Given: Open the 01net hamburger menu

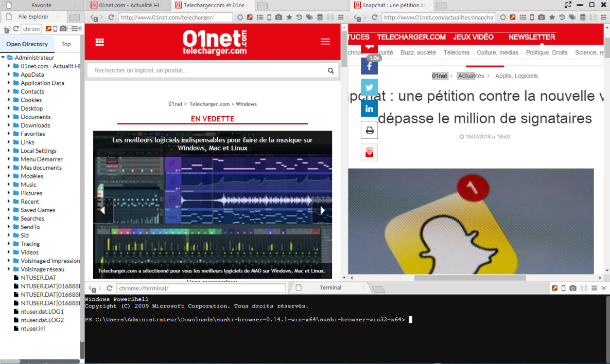Looking at the screenshot, I should 325,42.
